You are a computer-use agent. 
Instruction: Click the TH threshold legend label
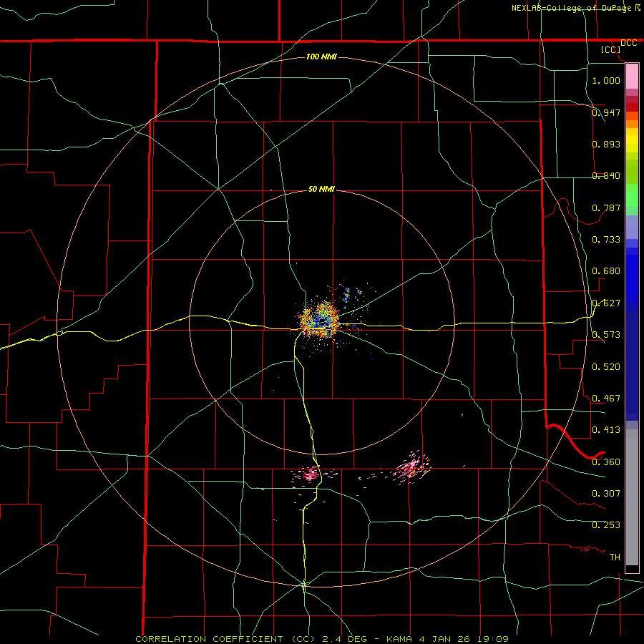pyautogui.click(x=615, y=557)
